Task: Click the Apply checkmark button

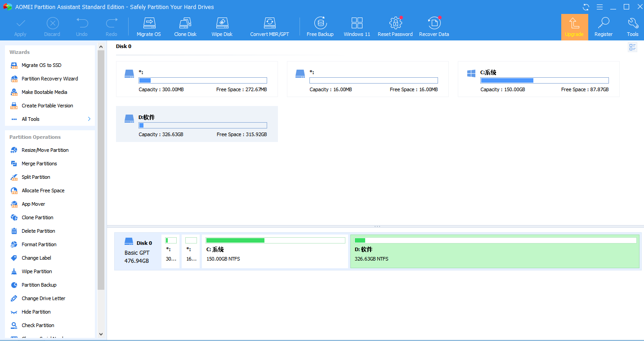Action: (x=20, y=27)
